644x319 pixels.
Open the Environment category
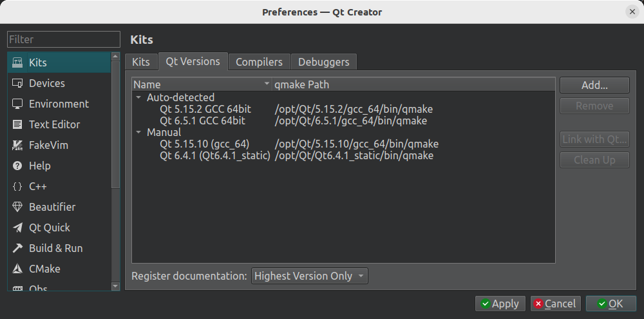(x=59, y=104)
